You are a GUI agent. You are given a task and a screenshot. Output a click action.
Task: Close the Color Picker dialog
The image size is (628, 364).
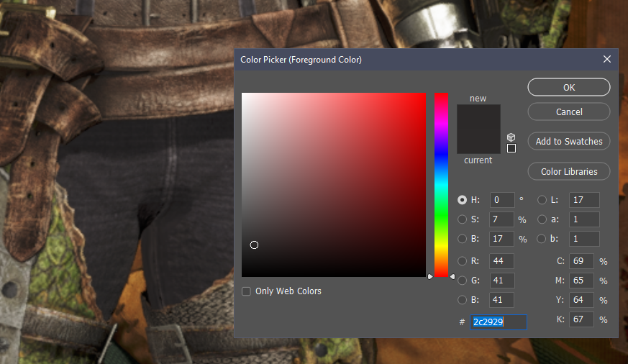click(x=607, y=59)
